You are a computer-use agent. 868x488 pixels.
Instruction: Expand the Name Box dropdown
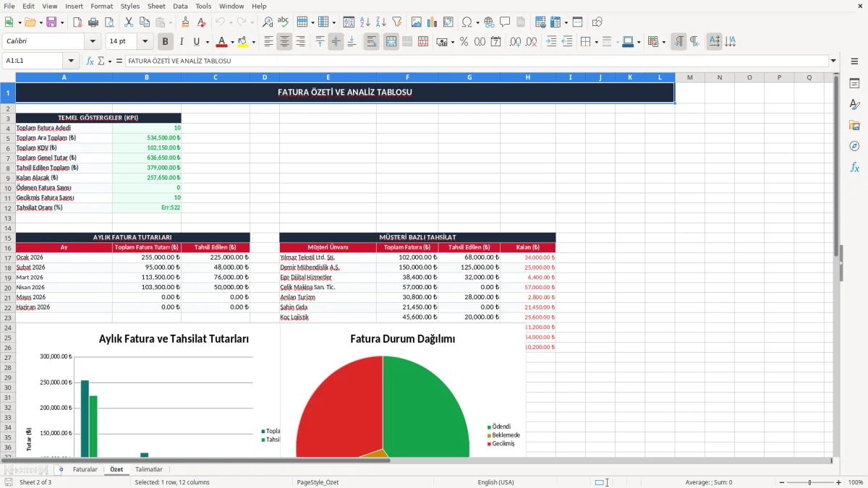(x=71, y=61)
